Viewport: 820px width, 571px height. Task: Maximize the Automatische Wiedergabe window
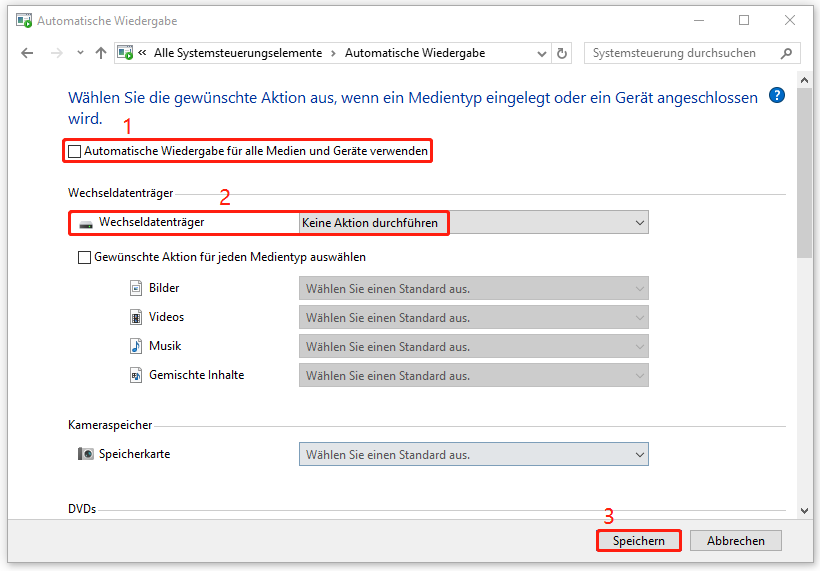(744, 21)
